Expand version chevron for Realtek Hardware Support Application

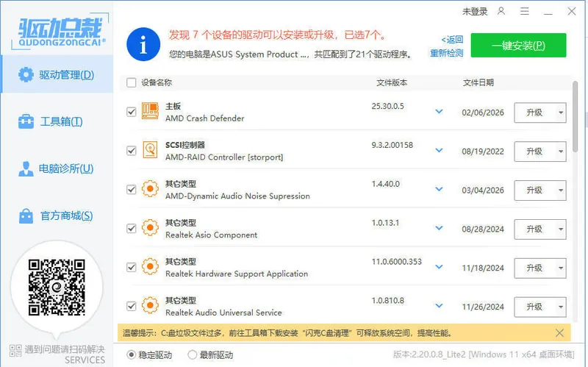tap(439, 267)
